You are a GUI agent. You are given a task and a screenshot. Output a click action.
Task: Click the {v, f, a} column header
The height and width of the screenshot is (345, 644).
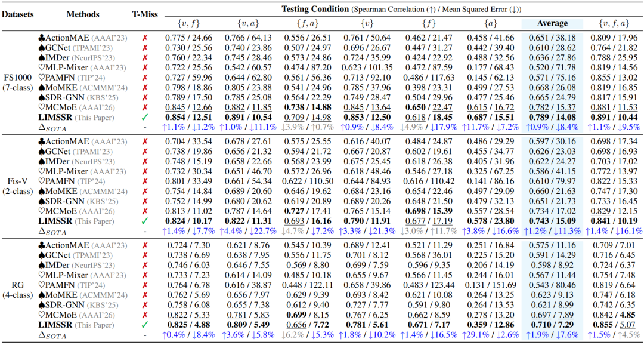tap(614, 23)
